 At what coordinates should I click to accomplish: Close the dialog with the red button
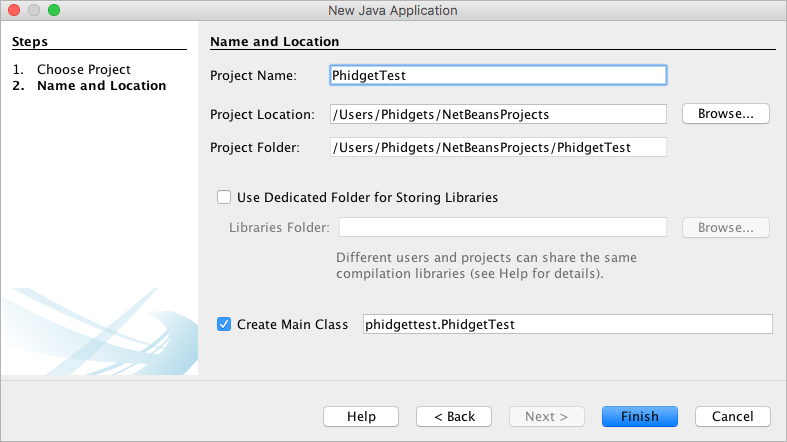(14, 10)
